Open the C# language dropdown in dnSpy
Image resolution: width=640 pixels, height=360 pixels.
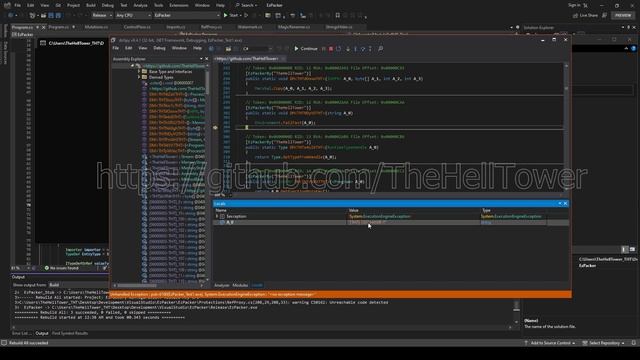(x=257, y=49)
